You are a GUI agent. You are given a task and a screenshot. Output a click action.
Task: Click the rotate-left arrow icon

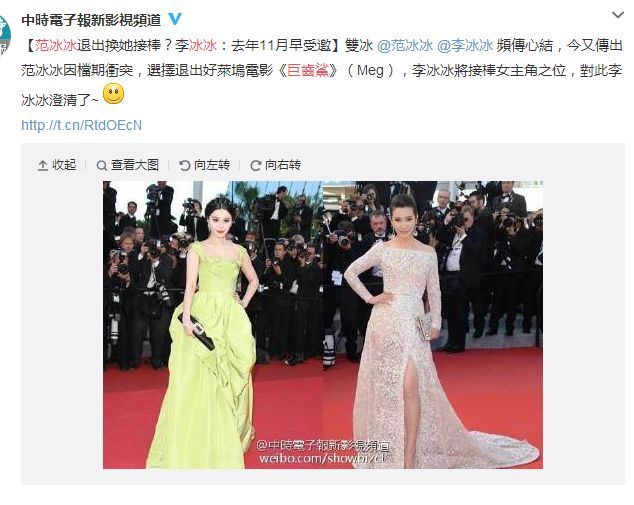[x=184, y=165]
